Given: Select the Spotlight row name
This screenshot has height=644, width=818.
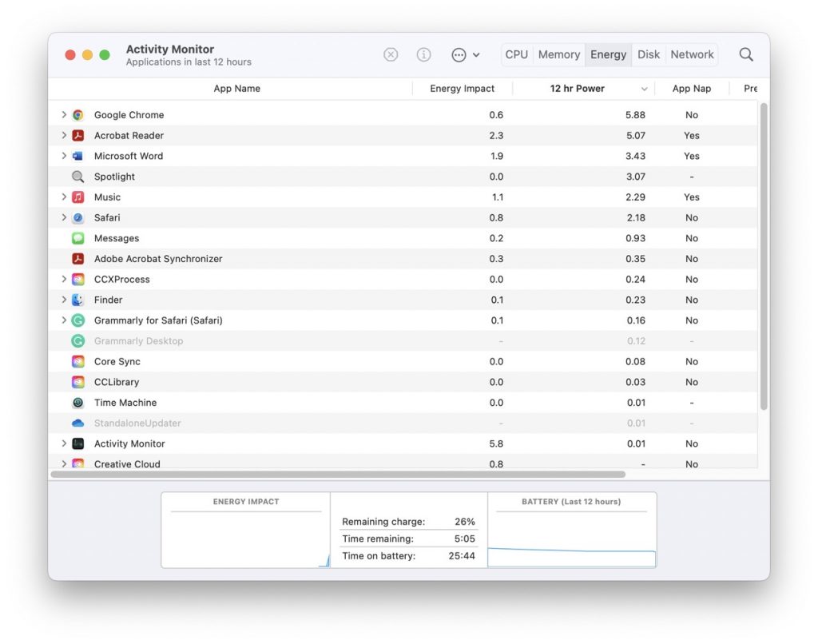Looking at the screenshot, I should click(114, 177).
